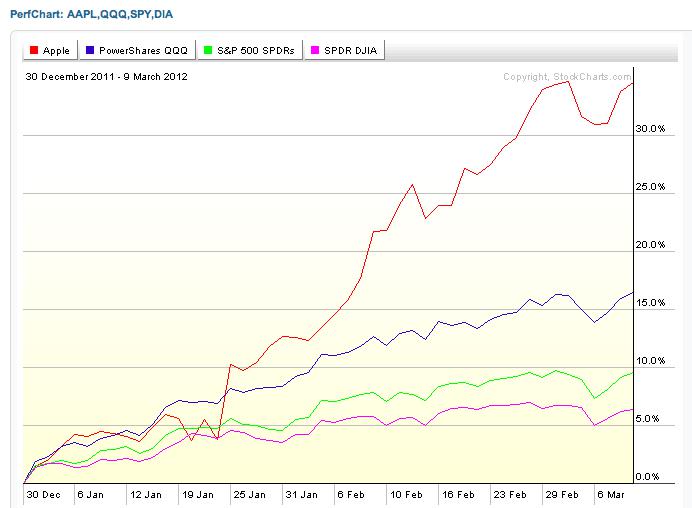Select the 30 Dec date label
This screenshot has height=508, width=692.
point(43,495)
